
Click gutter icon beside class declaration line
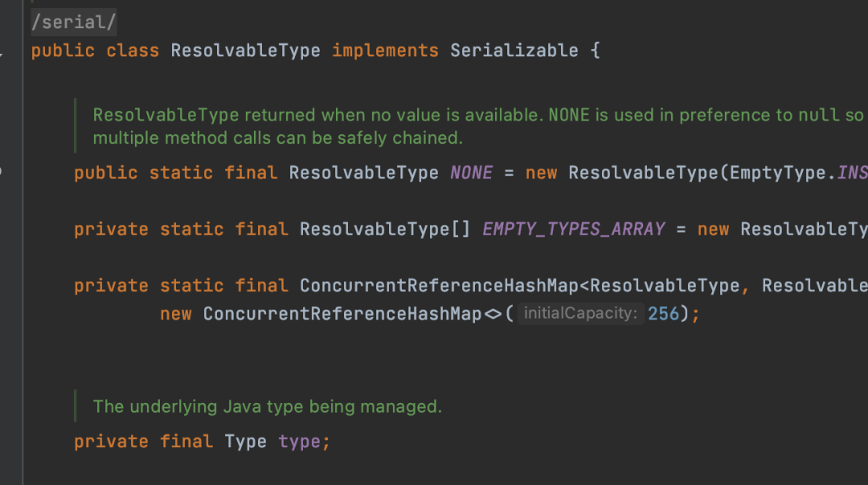(x=2, y=54)
